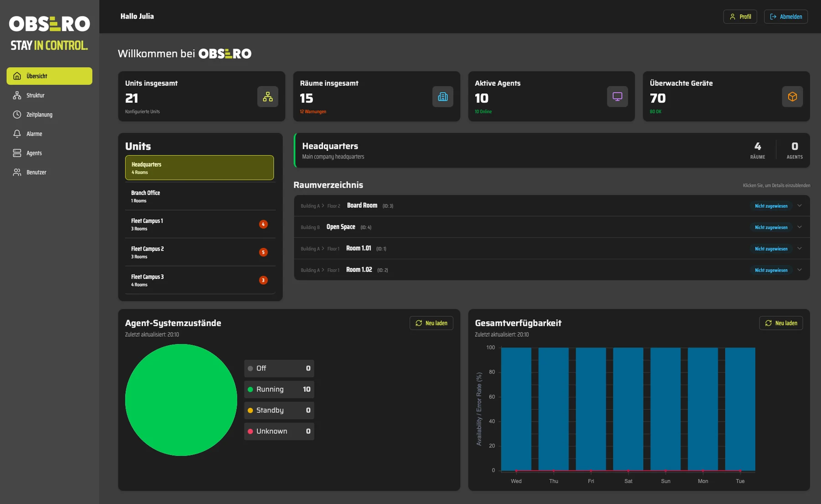Click the network icon in Units insgesamt card

click(268, 97)
